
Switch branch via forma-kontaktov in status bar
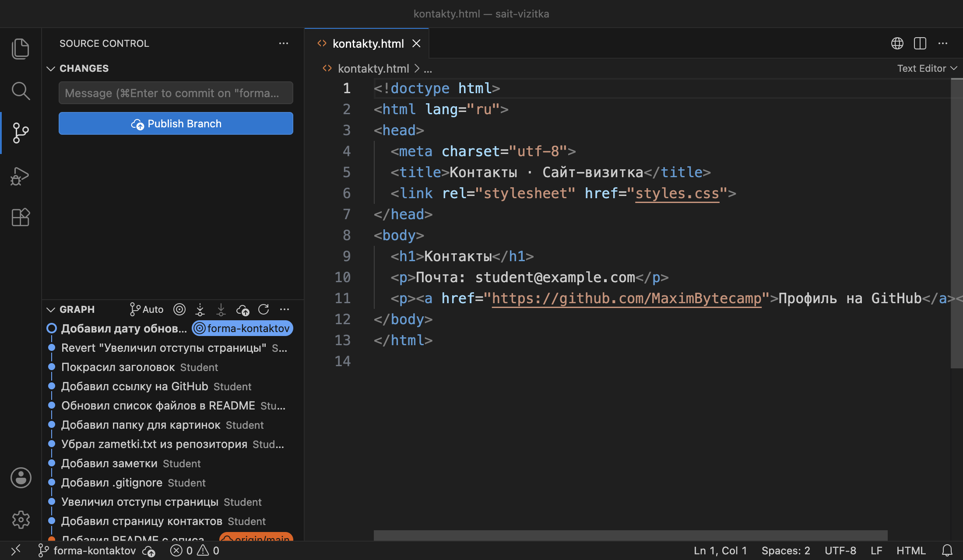88,550
